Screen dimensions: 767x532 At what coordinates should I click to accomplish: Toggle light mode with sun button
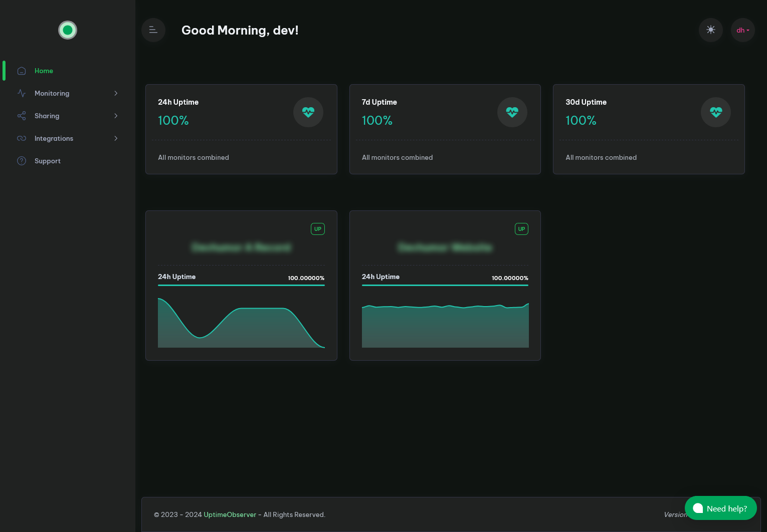point(710,30)
